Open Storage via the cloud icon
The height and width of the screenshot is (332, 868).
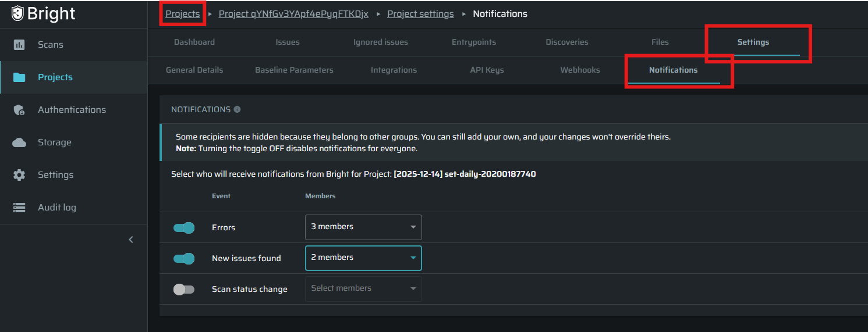coord(19,142)
